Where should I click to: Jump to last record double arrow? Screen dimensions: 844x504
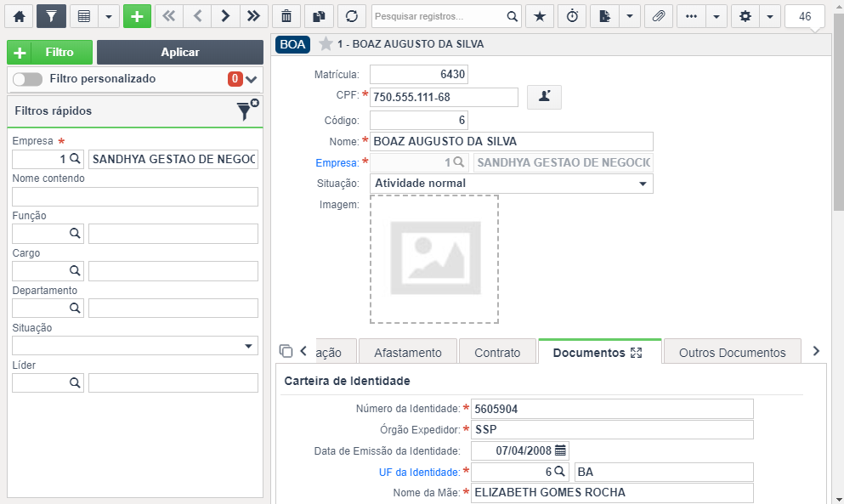(253, 16)
